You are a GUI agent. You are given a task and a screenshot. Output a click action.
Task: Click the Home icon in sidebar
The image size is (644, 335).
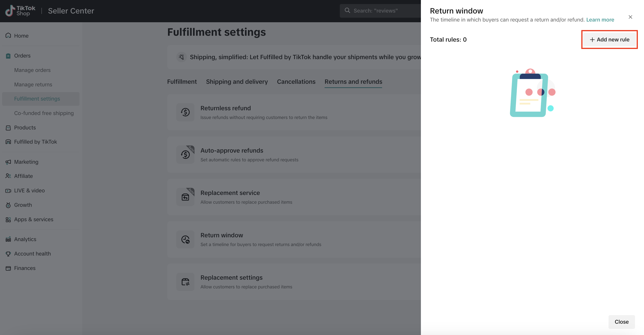tap(8, 35)
